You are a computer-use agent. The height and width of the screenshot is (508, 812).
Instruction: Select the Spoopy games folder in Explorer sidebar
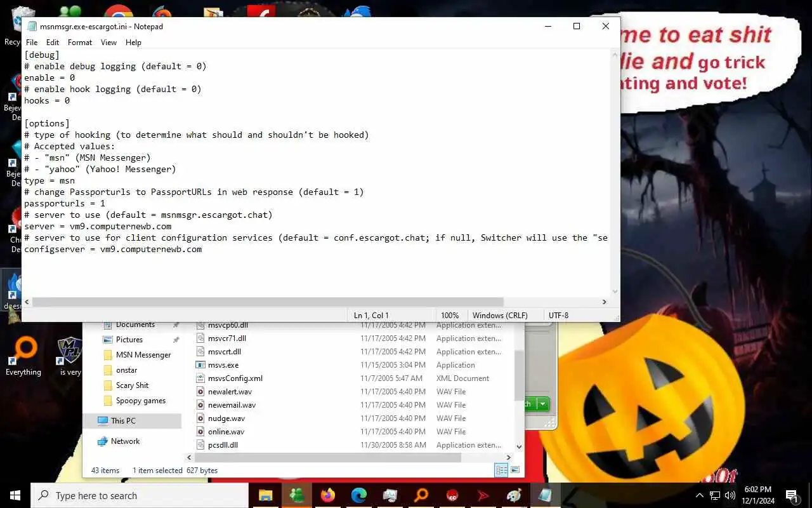(140, 401)
